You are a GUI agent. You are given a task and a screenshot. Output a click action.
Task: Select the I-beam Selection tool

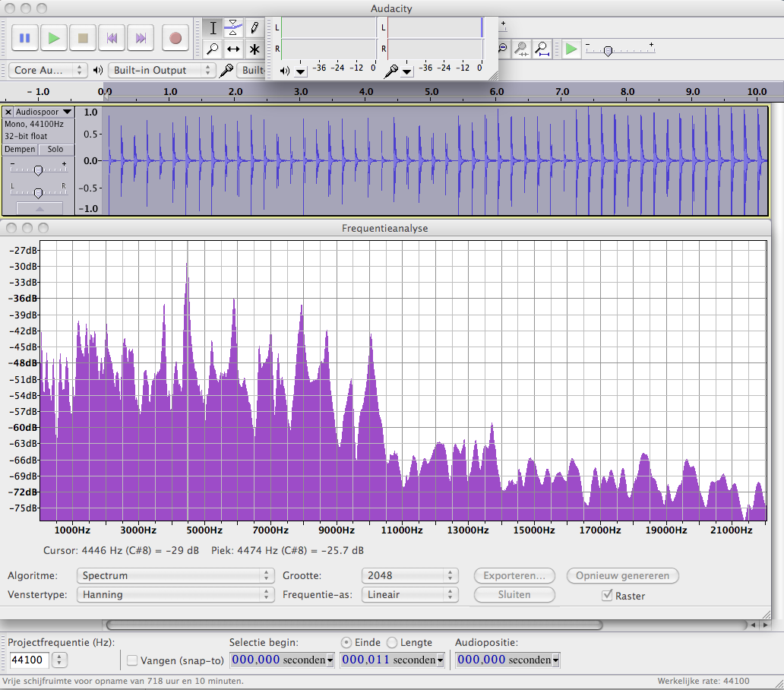(x=213, y=28)
